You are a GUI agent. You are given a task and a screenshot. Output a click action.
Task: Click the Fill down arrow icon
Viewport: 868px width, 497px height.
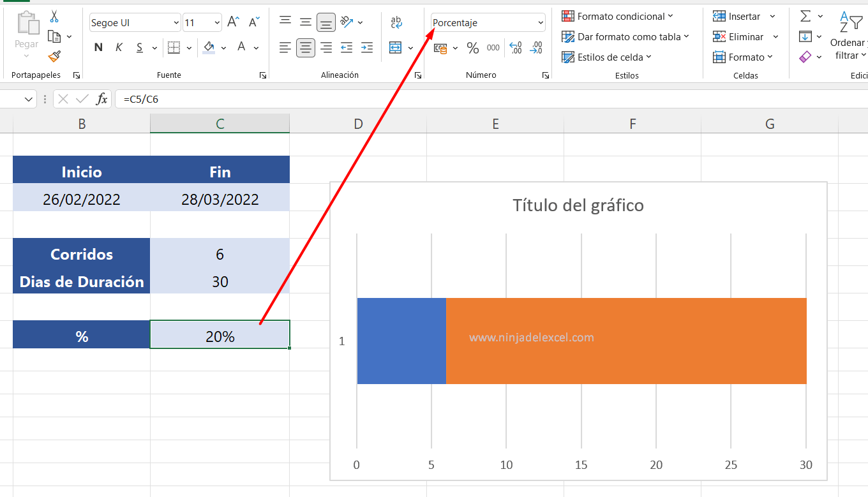pyautogui.click(x=805, y=36)
